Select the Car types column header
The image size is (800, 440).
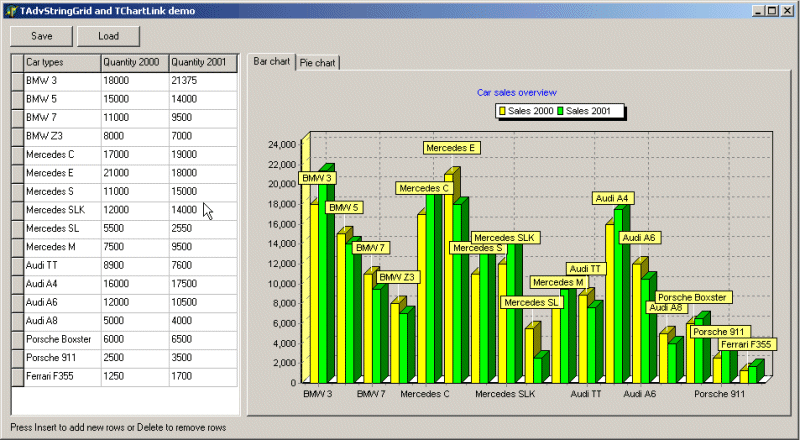pos(62,62)
